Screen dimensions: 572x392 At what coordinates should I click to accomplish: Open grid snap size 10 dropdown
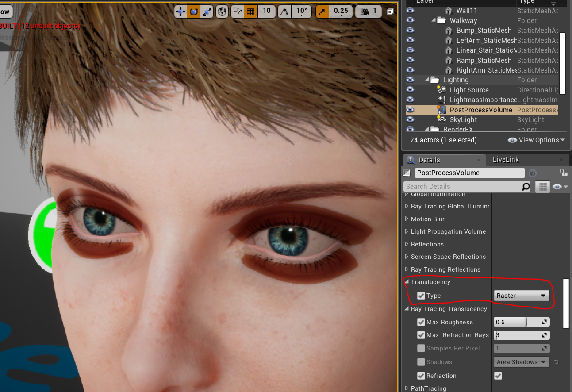coord(266,12)
